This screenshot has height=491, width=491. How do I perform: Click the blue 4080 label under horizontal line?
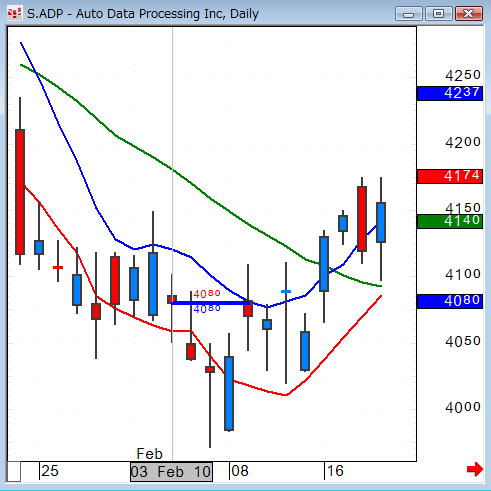[207, 309]
